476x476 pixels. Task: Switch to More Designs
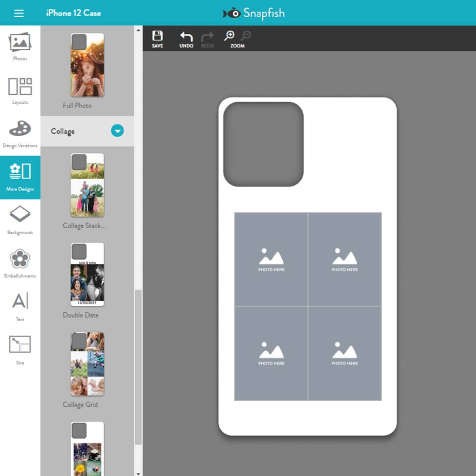point(19,177)
